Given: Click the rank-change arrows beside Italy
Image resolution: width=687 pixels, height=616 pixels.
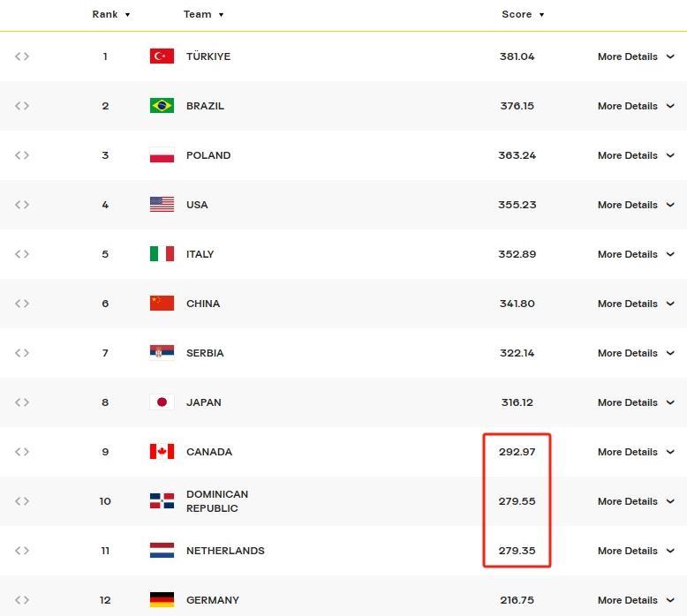Looking at the screenshot, I should click(x=22, y=254).
